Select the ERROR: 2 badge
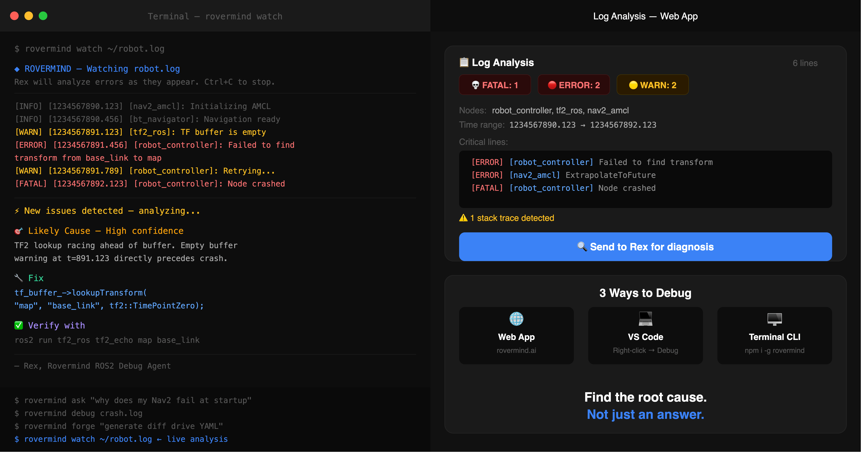This screenshot has width=868, height=459. pos(574,85)
